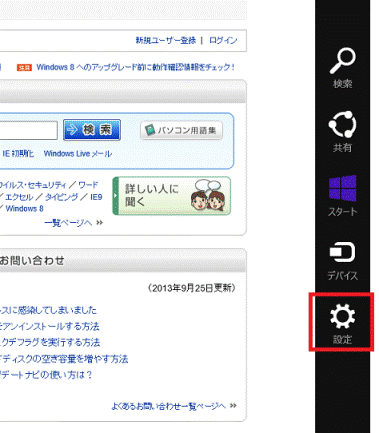Click the orange 注目 badge icon
Viewport: 379px width, 433px height.
pyautogui.click(x=24, y=68)
